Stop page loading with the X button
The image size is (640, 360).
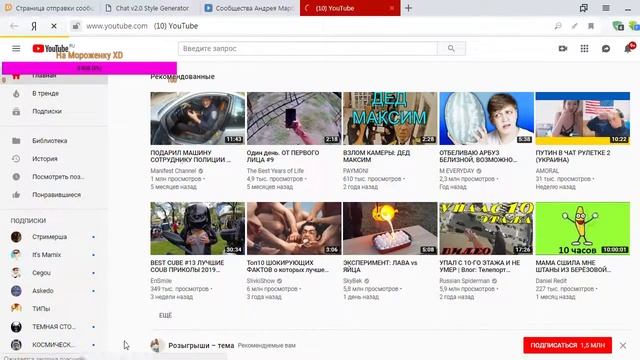54,26
